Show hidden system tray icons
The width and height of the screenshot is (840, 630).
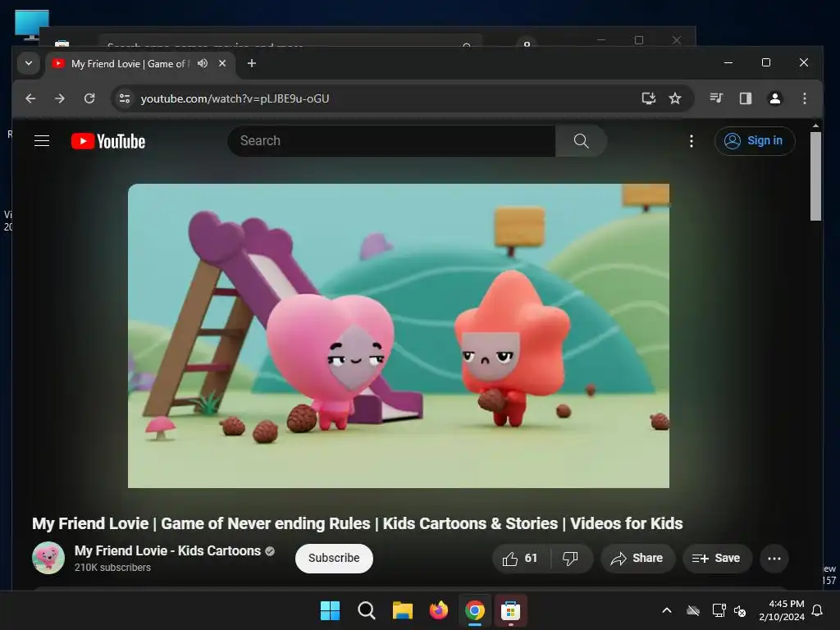pyautogui.click(x=667, y=610)
